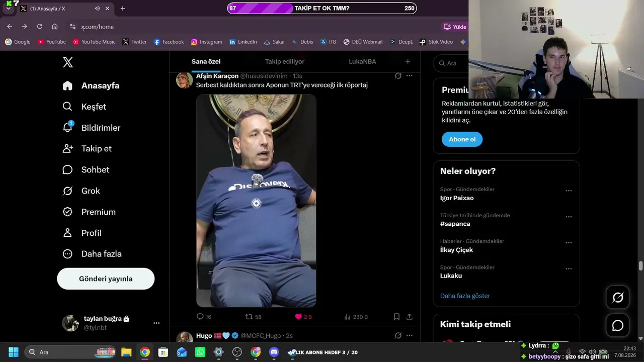
Task: Click the Daha fazla göster link
Action: click(x=465, y=296)
